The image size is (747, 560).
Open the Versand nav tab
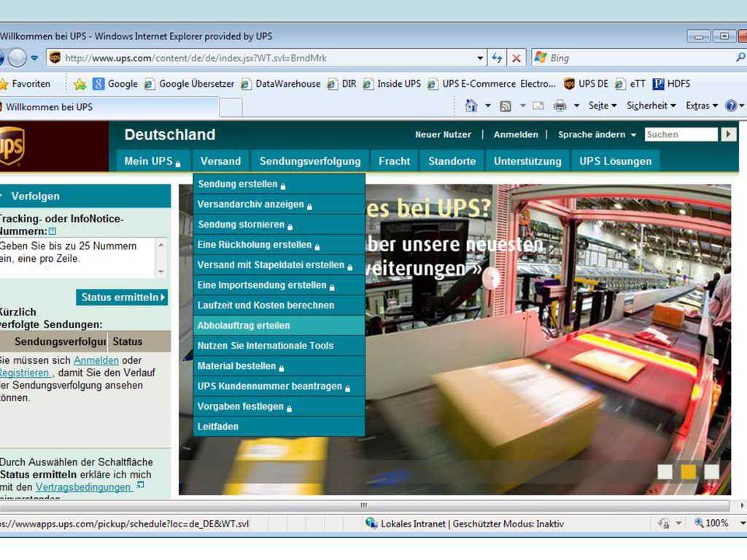tap(220, 161)
